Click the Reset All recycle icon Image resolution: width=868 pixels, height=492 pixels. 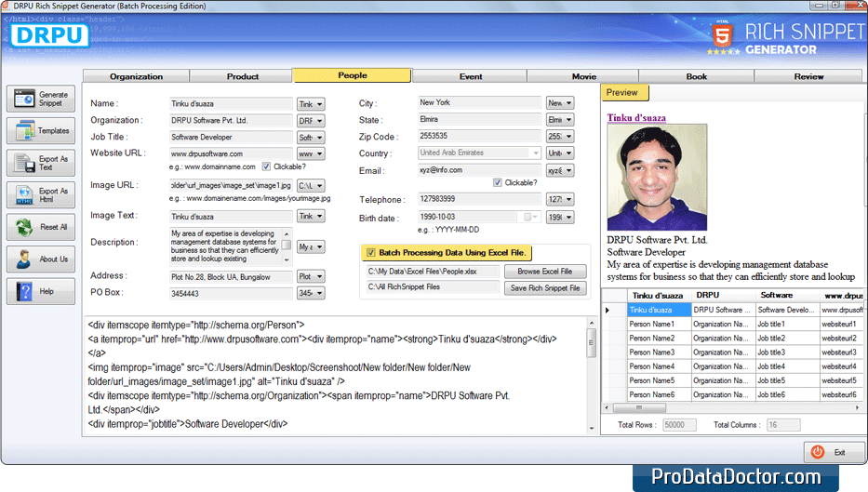pos(24,227)
